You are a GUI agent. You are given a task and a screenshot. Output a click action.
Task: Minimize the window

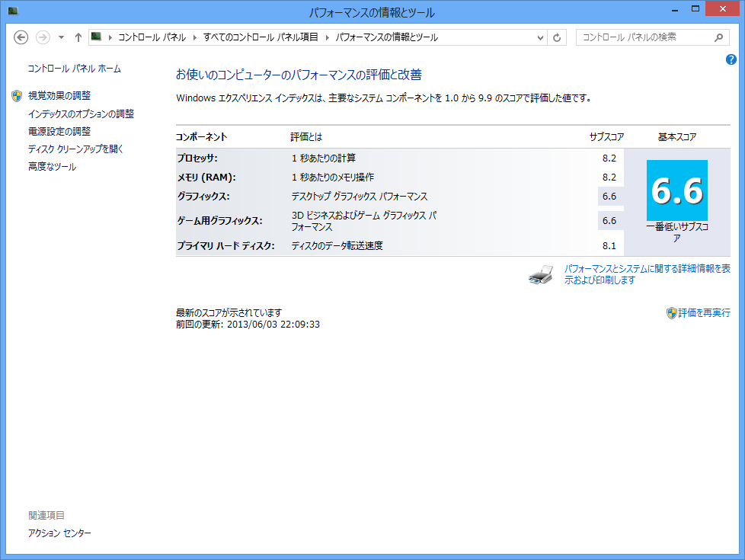(x=675, y=9)
